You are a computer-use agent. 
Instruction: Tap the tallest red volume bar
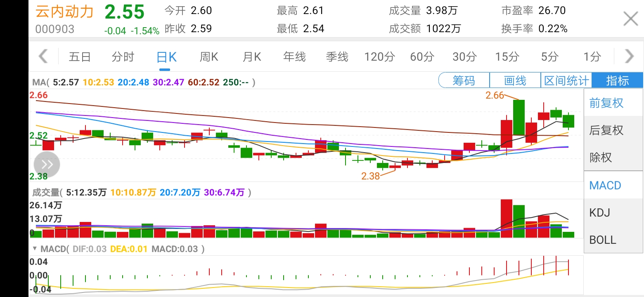507,218
